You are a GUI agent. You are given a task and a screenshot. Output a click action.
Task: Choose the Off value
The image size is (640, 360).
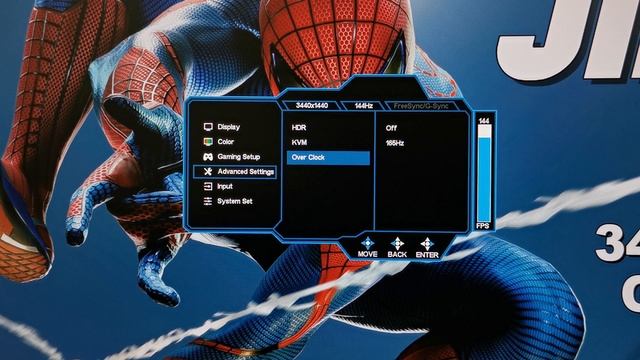point(391,128)
